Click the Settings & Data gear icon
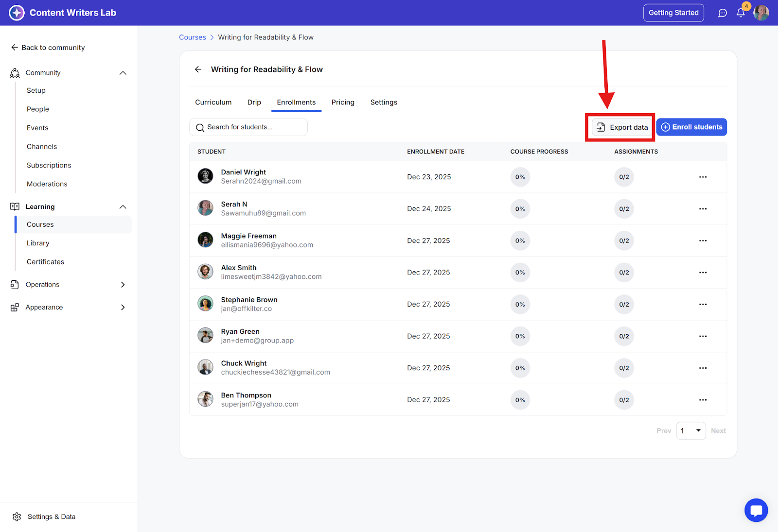Image resolution: width=778 pixels, height=532 pixels. pyautogui.click(x=17, y=517)
